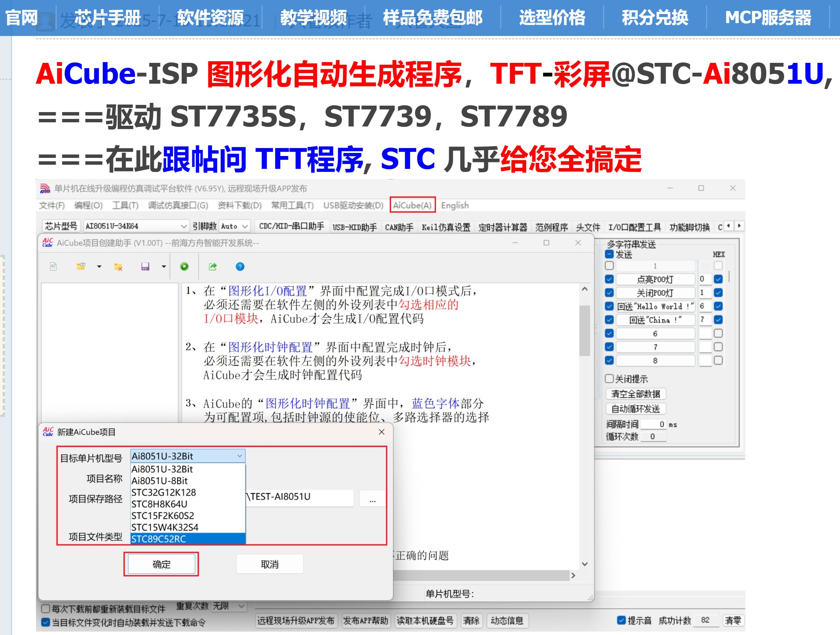The width and height of the screenshot is (840, 635).
Task: Click the 确定 button in new project dialog
Action: pos(162,564)
